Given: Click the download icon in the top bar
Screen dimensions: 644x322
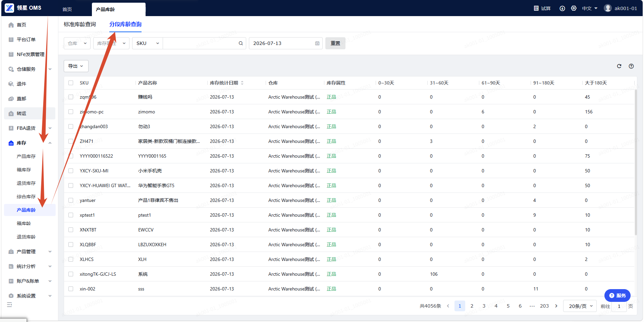Looking at the screenshot, I should coord(562,8).
